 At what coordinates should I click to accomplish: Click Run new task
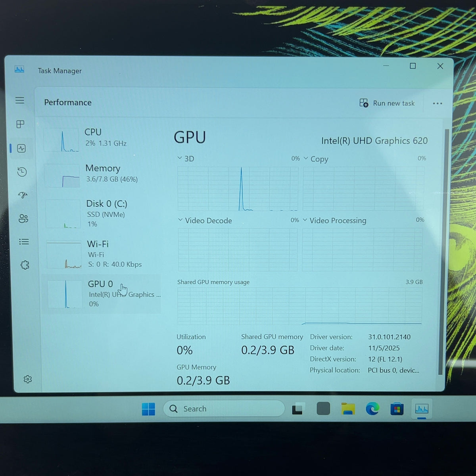point(387,103)
